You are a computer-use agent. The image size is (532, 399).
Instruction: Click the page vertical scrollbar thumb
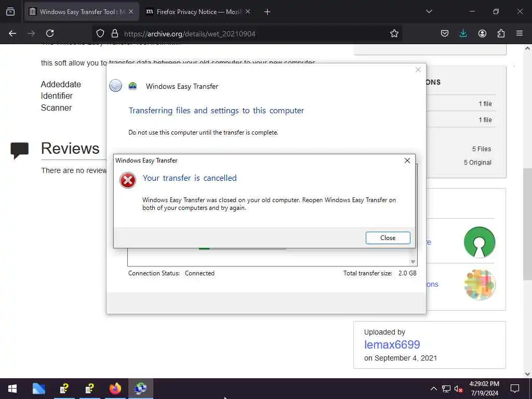coord(527,224)
